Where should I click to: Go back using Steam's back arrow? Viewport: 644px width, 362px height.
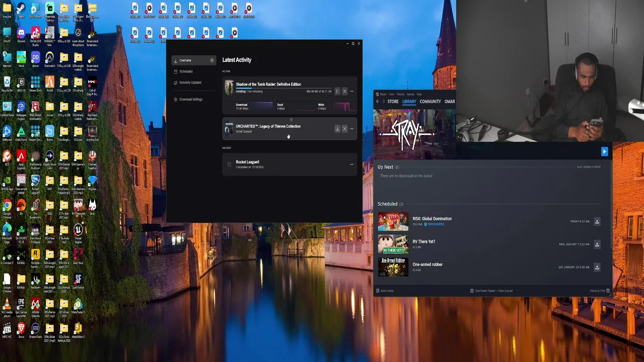377,102
